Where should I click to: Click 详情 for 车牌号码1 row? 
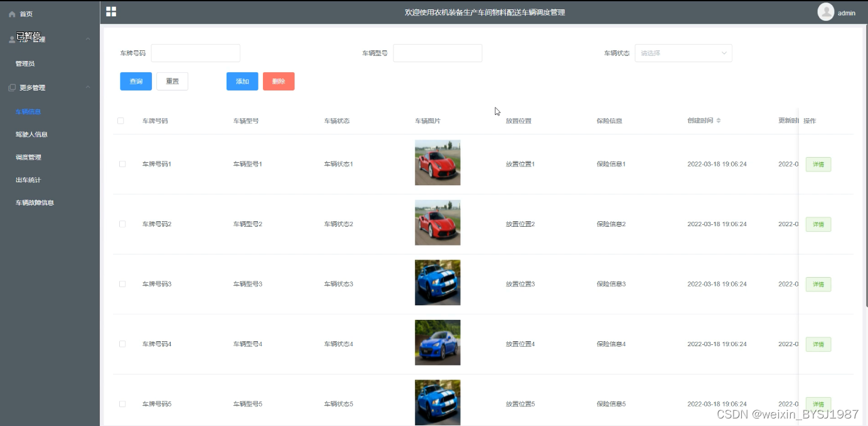click(x=818, y=165)
